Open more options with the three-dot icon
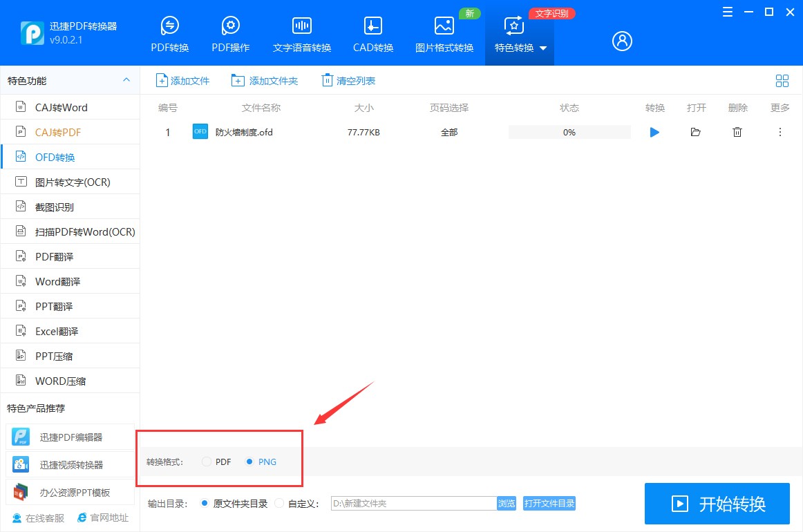Image resolution: width=803 pixels, height=532 pixels. [780, 132]
